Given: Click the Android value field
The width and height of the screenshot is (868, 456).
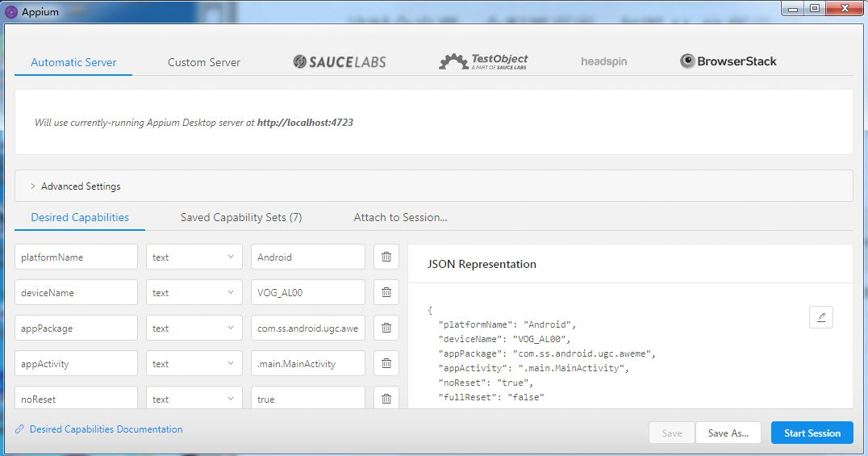Looking at the screenshot, I should tap(308, 257).
